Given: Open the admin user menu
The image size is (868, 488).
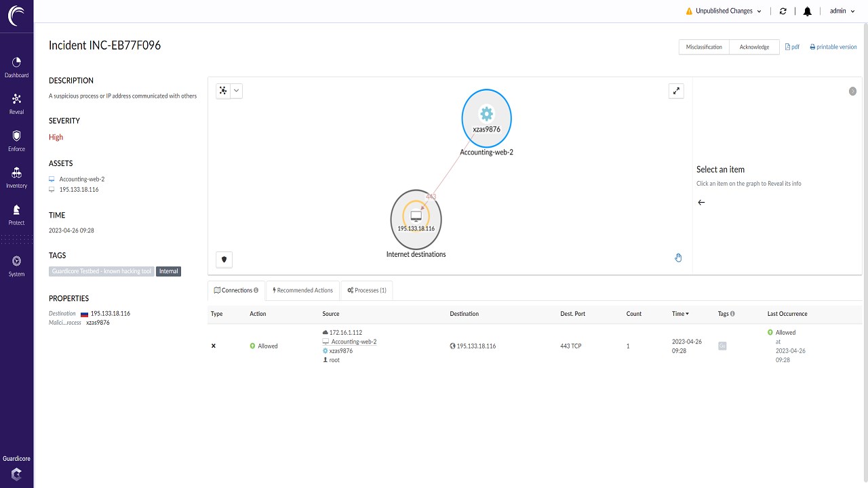Looking at the screenshot, I should pos(842,11).
